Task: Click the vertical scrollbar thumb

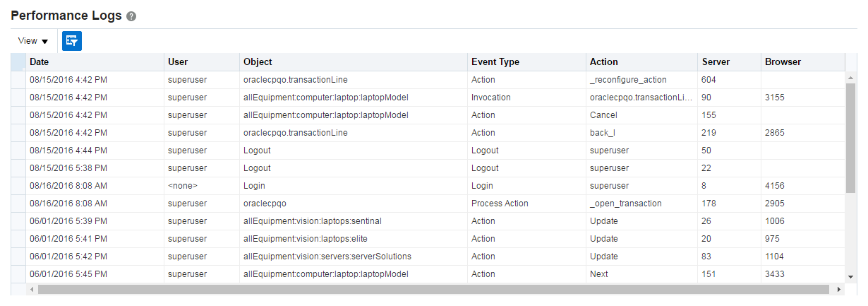Action: [x=850, y=138]
